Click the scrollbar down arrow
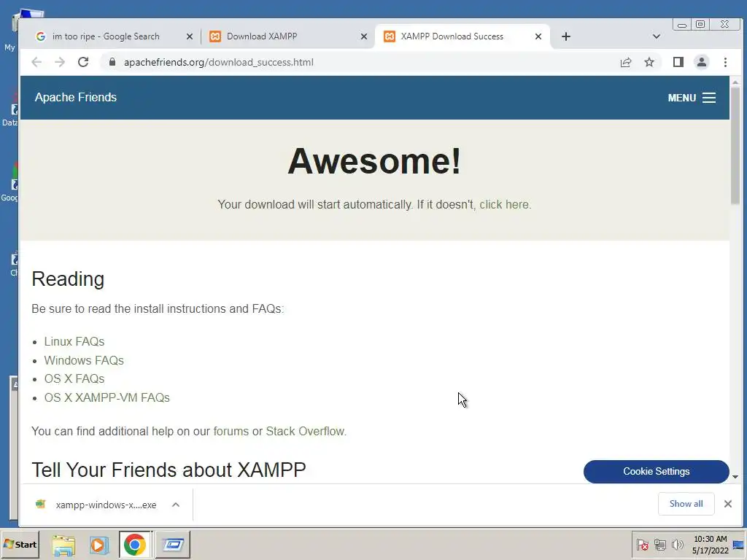This screenshot has width=747, height=560. [735, 477]
